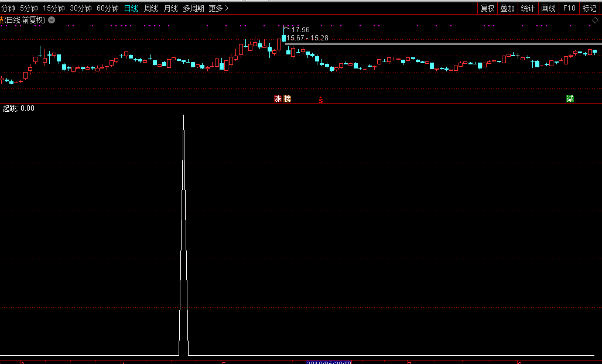Open the 画线 drawing tools
The width and height of the screenshot is (602, 364).
548,8
